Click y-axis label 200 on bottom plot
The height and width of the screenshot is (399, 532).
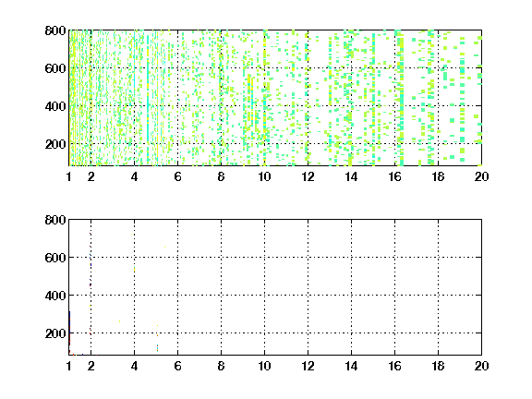point(55,333)
